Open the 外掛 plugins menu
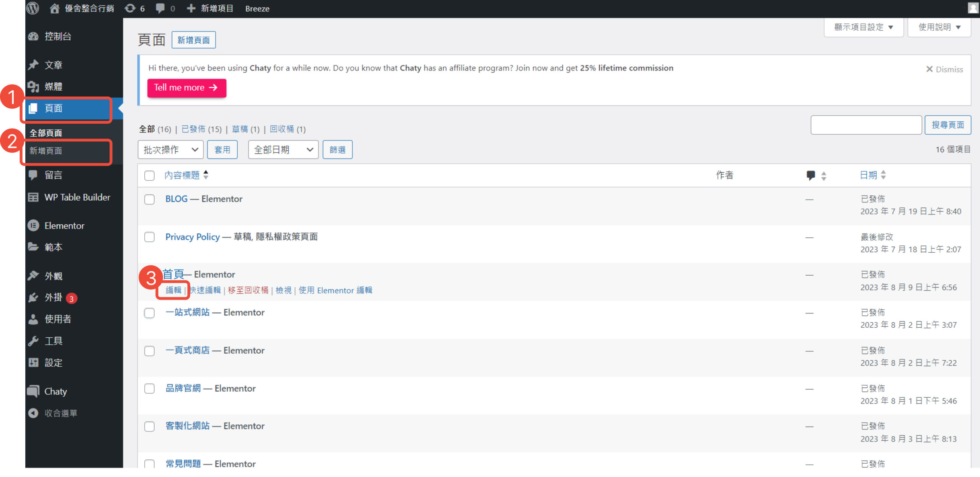The image size is (980, 477). pyautogui.click(x=53, y=297)
